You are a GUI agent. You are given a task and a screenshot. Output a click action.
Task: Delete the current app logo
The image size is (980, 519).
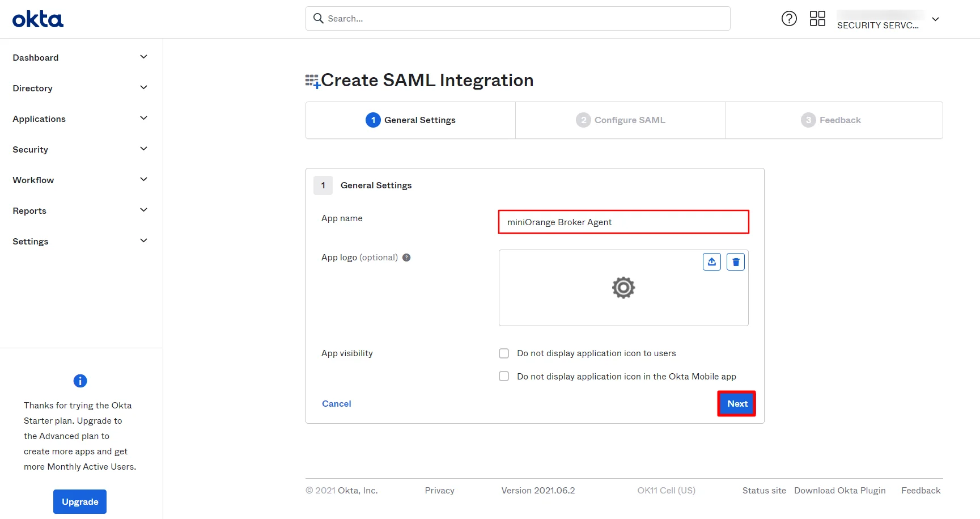735,261
